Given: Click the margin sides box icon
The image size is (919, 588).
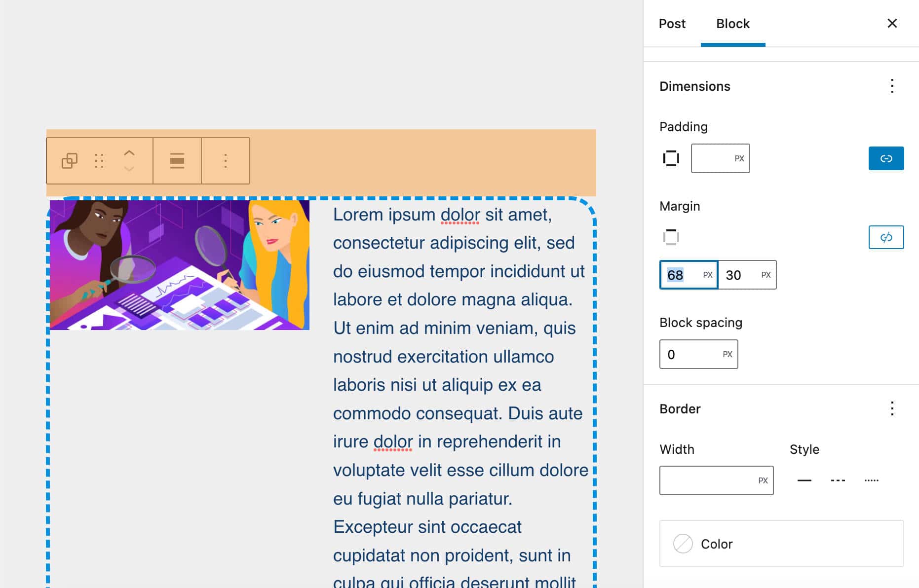Looking at the screenshot, I should tap(671, 237).
